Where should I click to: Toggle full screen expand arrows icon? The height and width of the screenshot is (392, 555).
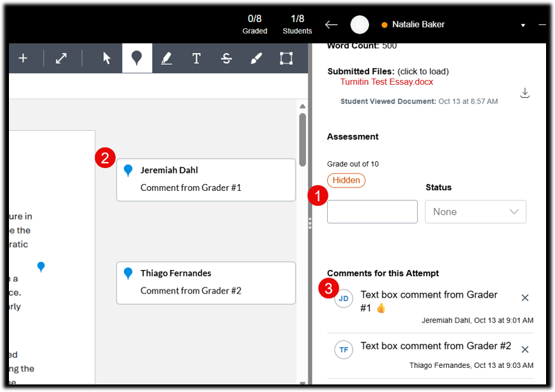pos(61,58)
